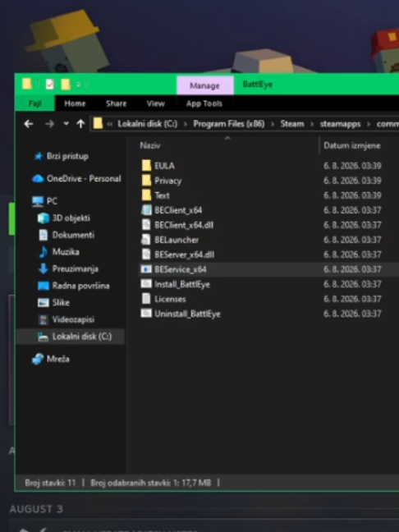The width and height of the screenshot is (399, 532).
Task: Click the Properties checkmark icon in title bar
Action: [49, 84]
